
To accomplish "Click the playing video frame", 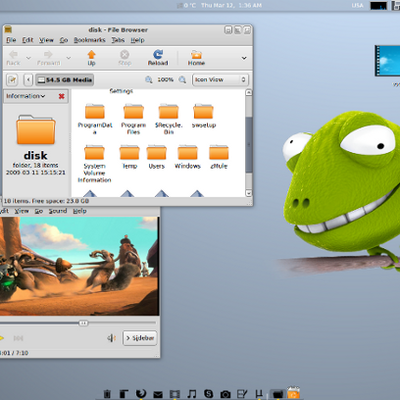I will point(79,266).
